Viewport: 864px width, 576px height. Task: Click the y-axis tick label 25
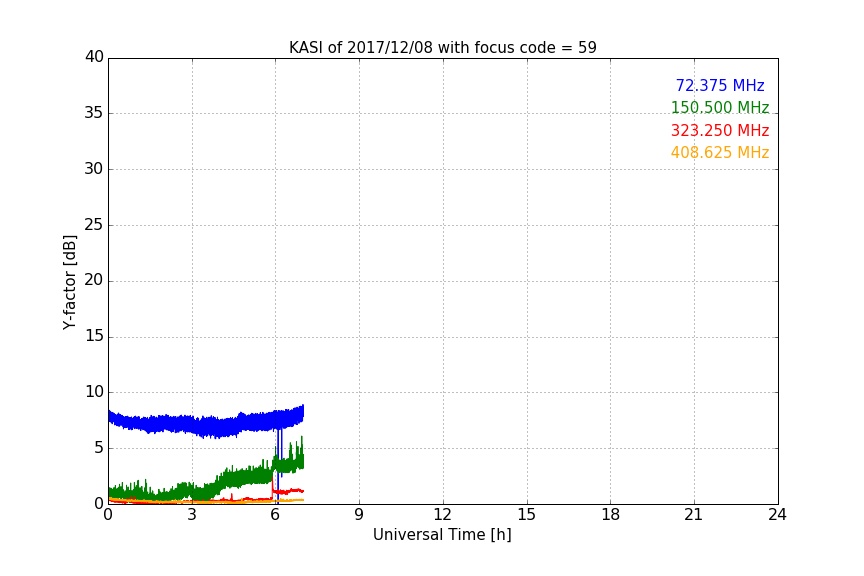(x=94, y=224)
